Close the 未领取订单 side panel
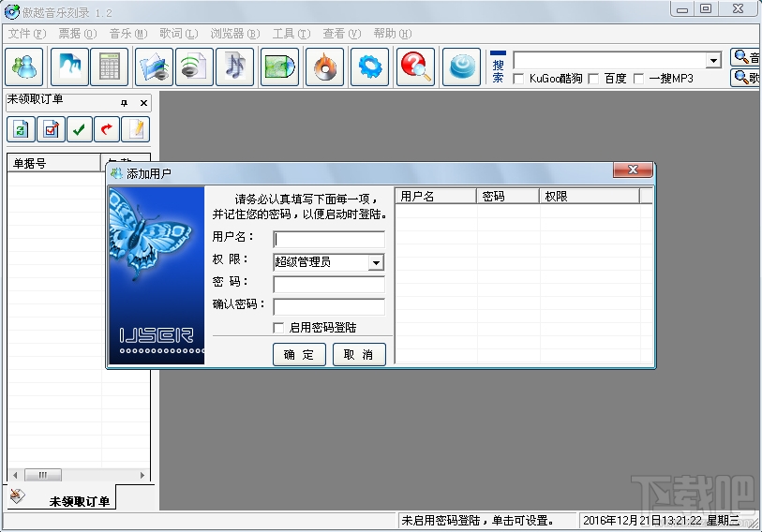 143,103
